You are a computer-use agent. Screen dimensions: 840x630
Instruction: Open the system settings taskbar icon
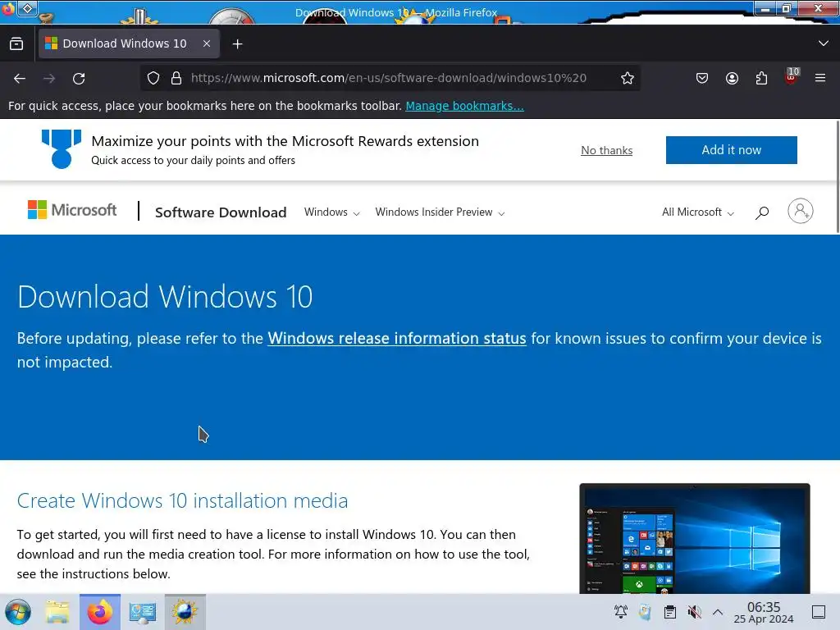pos(143,612)
